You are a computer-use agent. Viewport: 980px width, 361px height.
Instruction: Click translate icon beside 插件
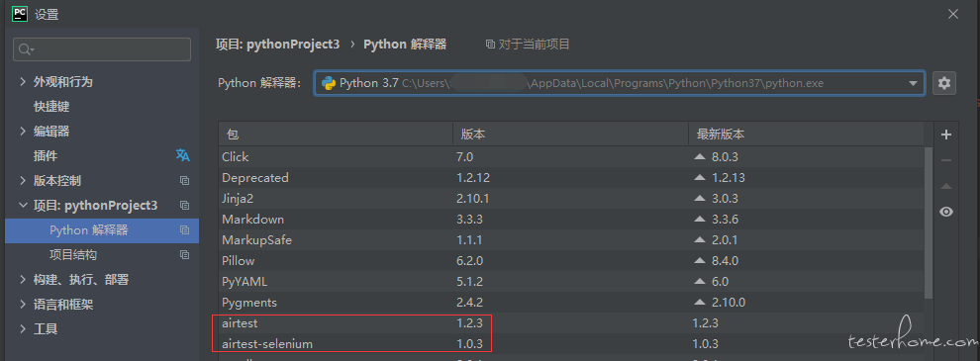pyautogui.click(x=182, y=155)
